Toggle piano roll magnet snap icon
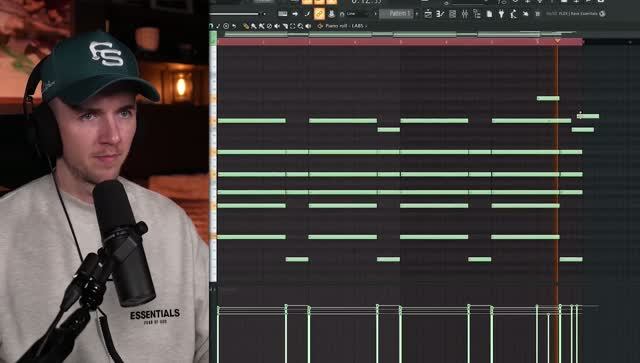Screen dimensions: 640x363 [211, 26]
